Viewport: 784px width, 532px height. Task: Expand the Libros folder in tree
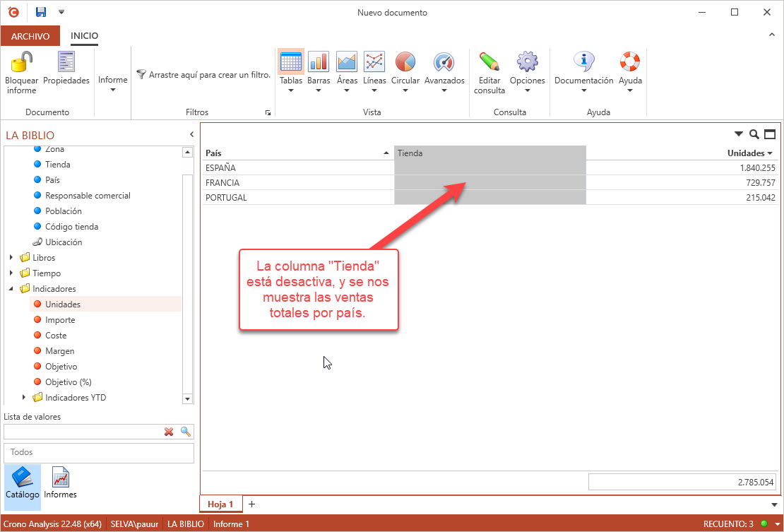click(11, 258)
